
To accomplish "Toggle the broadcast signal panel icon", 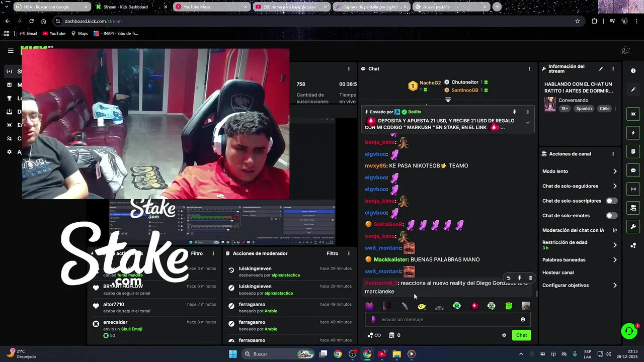I will tap(633, 189).
